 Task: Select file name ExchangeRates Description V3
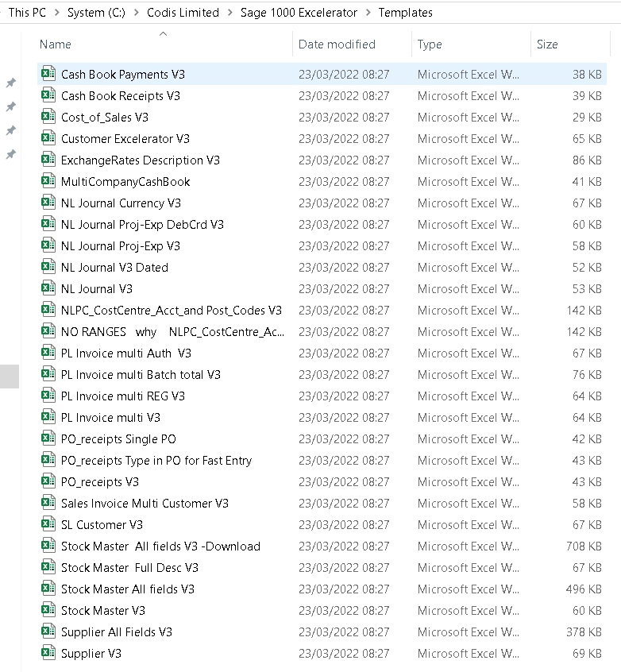tap(140, 160)
